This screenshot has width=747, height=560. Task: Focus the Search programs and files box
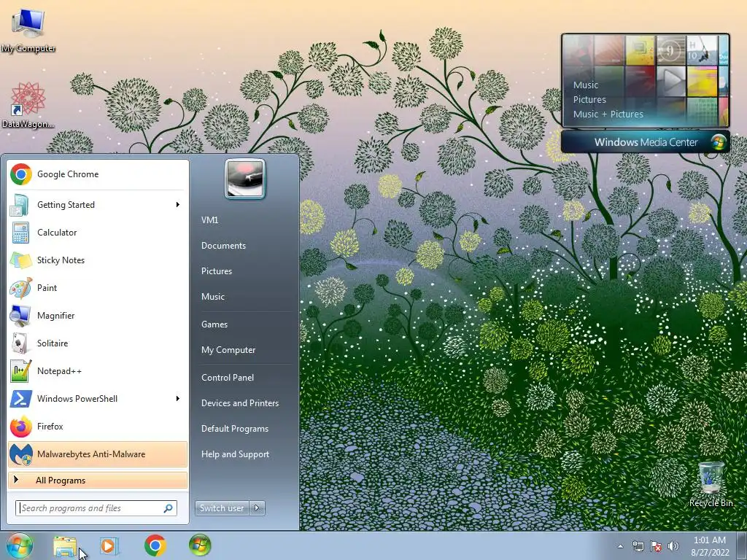[96, 508]
